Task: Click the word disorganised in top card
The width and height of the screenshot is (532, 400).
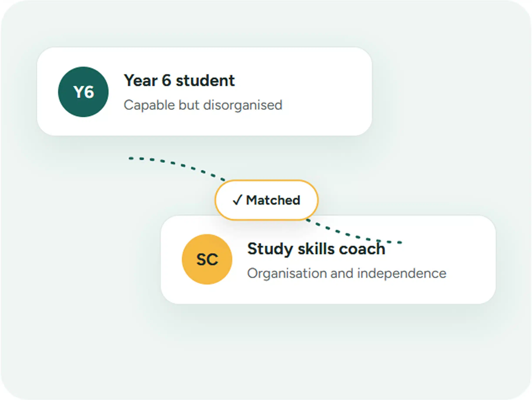Action: coord(243,105)
